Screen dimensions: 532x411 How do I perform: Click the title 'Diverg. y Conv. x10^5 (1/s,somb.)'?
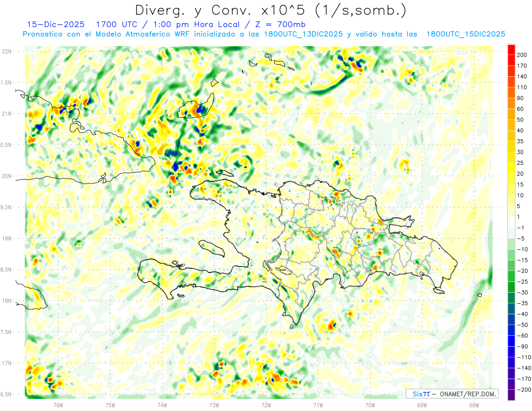270,10
